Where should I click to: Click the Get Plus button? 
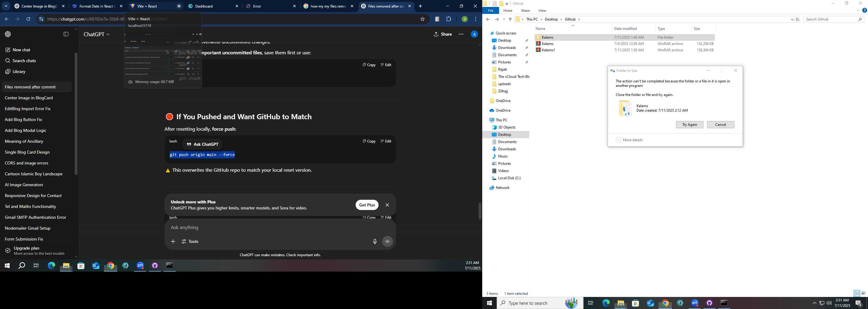(367, 205)
